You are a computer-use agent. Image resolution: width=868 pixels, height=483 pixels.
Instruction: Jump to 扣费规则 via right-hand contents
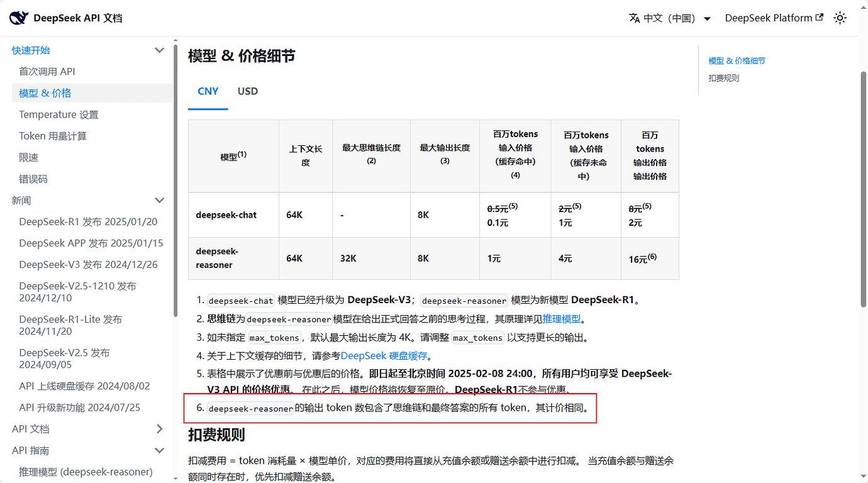[724, 78]
